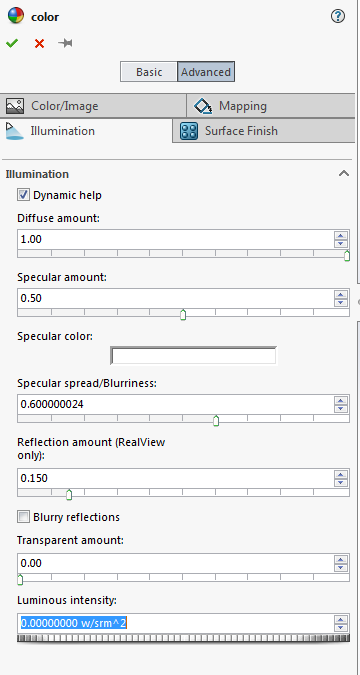Increase Specular amount with up arrow

(x=341, y=294)
